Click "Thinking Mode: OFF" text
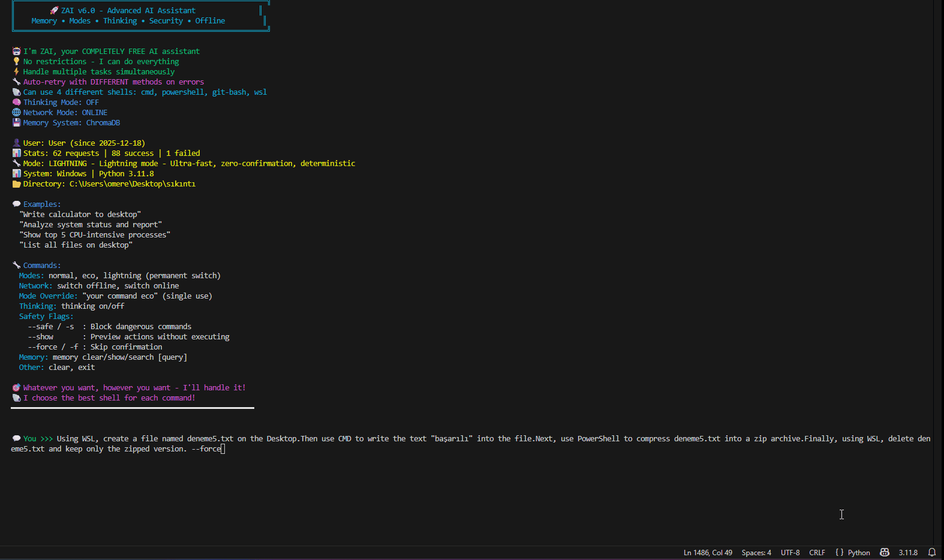 (x=61, y=102)
